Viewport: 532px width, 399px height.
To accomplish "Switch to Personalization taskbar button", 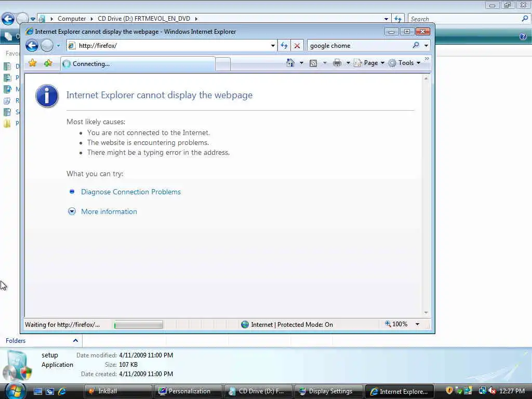I will pos(188,391).
